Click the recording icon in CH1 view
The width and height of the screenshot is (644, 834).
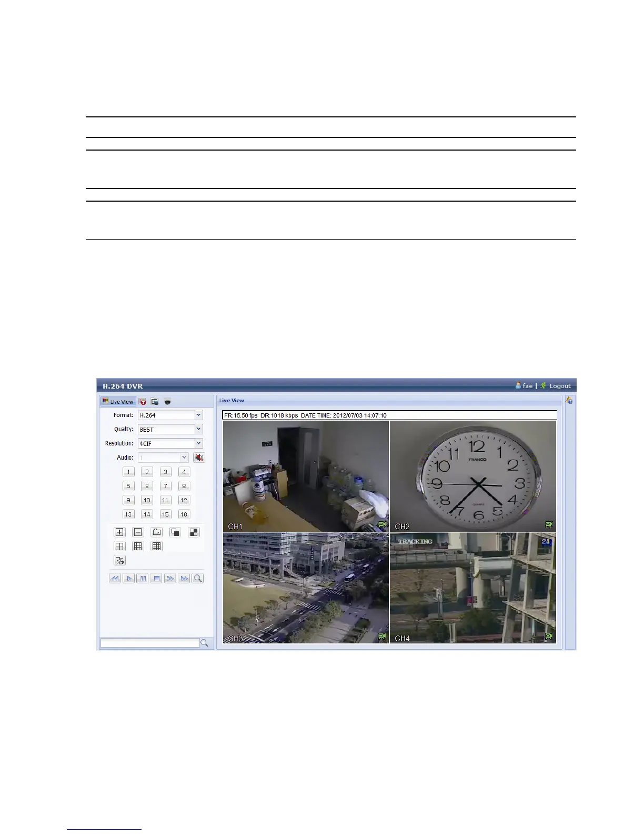(383, 525)
